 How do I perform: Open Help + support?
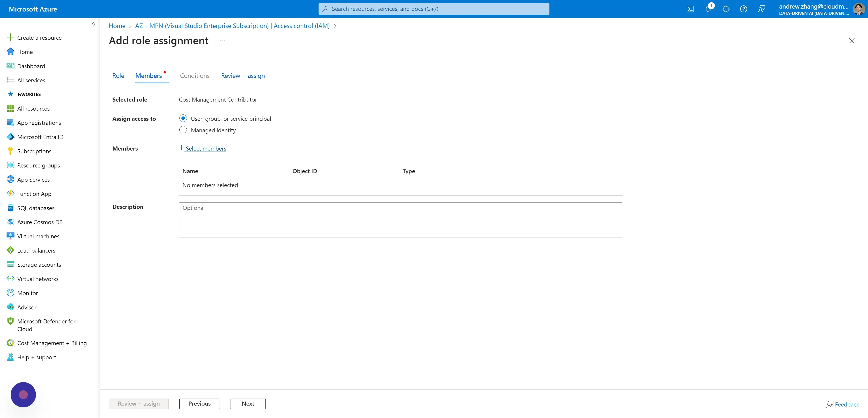pos(36,357)
